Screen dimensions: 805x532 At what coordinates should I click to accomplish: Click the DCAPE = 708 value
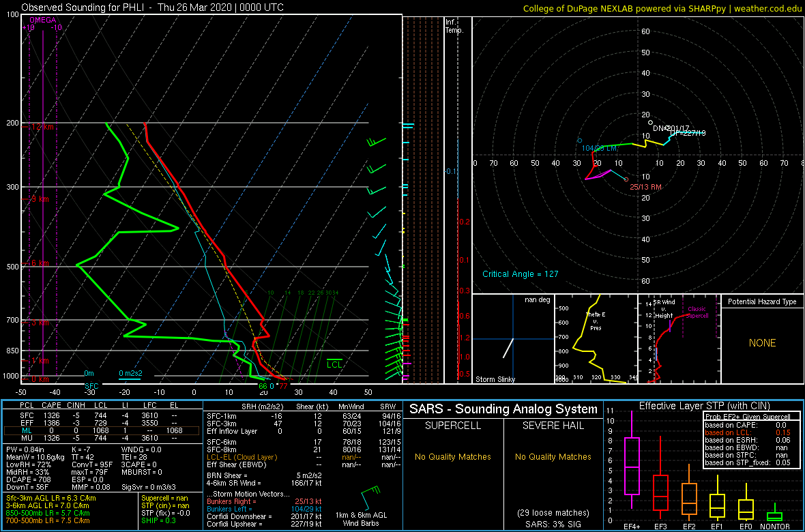point(28,479)
